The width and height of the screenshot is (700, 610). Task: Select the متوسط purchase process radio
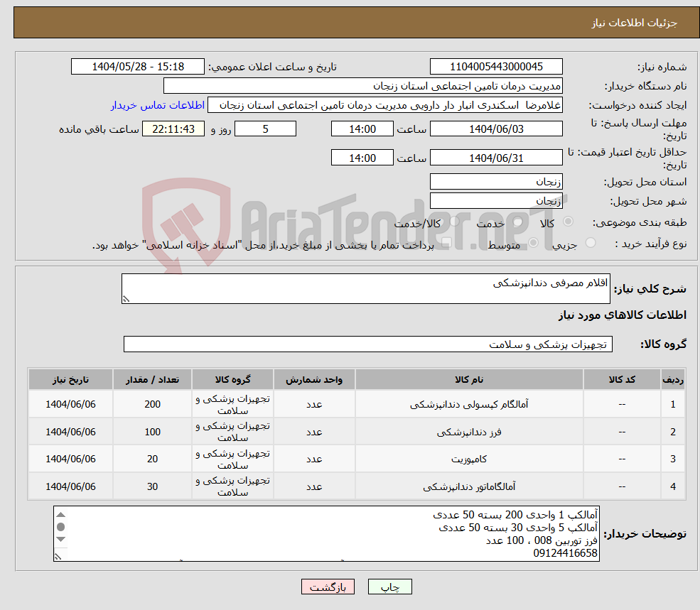534,241
